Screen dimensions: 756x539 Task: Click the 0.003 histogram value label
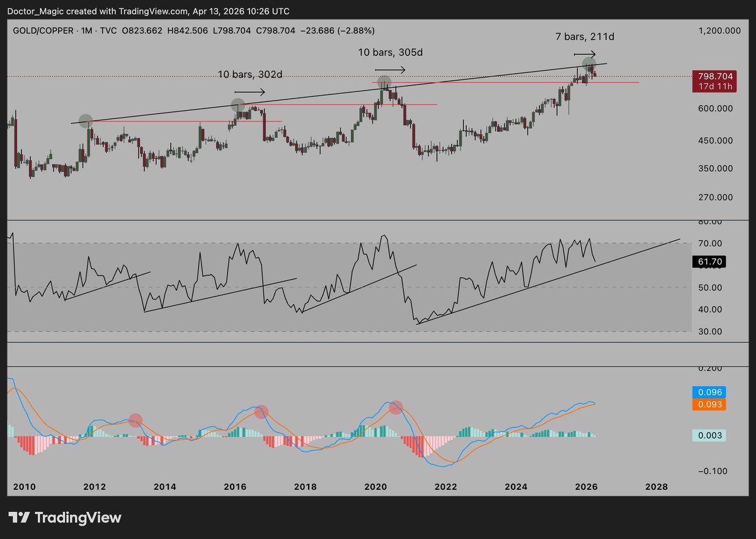[709, 435]
